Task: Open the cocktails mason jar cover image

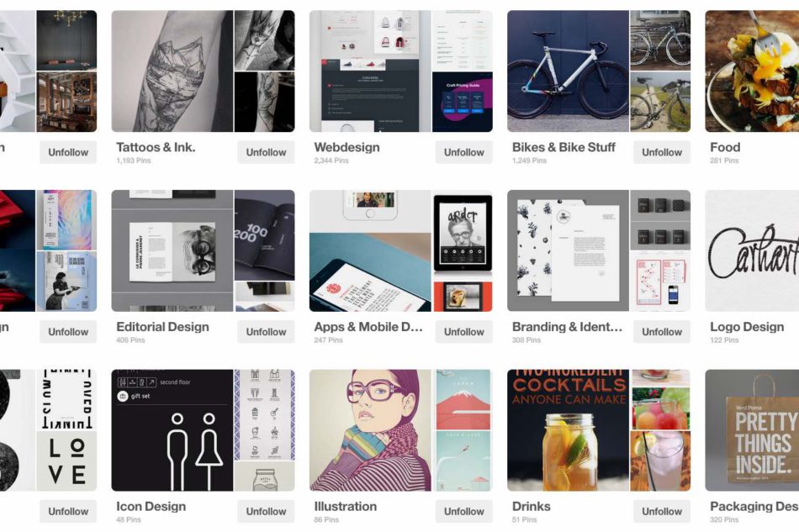Action: click(569, 430)
